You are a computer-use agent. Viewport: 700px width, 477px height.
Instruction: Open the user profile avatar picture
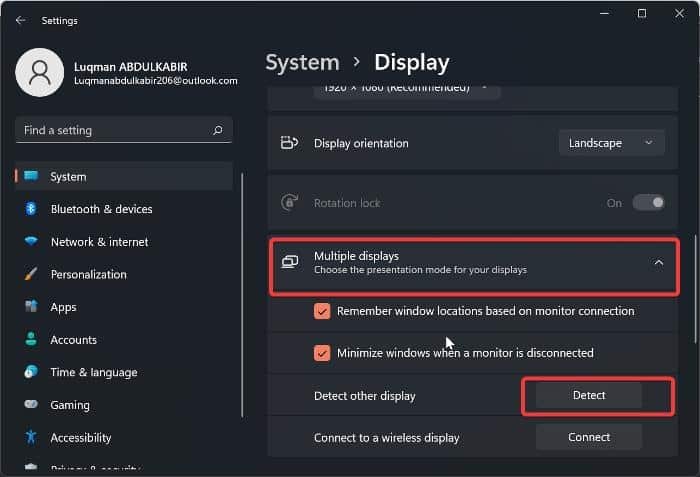coord(40,72)
